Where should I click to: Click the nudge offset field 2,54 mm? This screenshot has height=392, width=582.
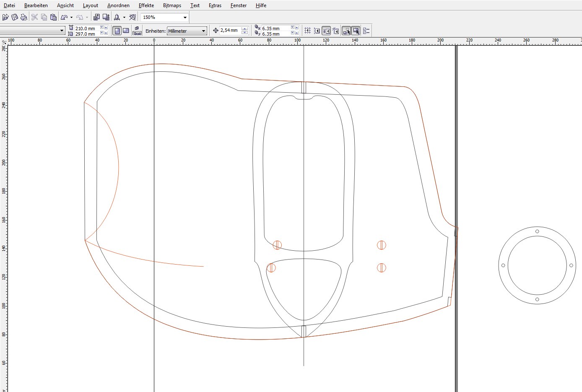(x=230, y=30)
